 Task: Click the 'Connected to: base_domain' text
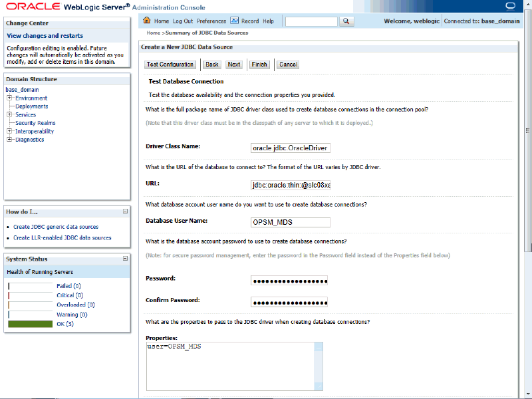(481, 21)
